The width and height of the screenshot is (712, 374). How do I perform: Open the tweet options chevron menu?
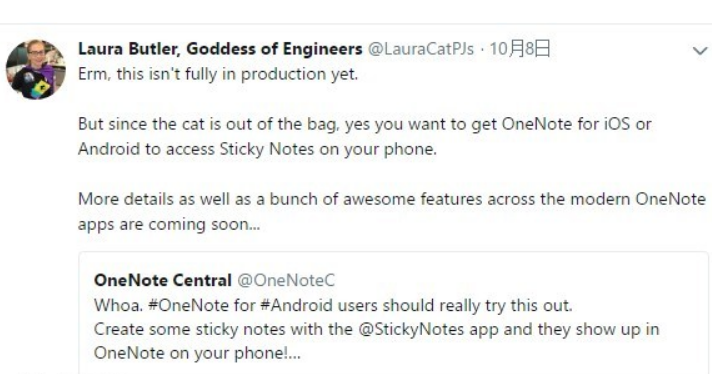(700, 50)
